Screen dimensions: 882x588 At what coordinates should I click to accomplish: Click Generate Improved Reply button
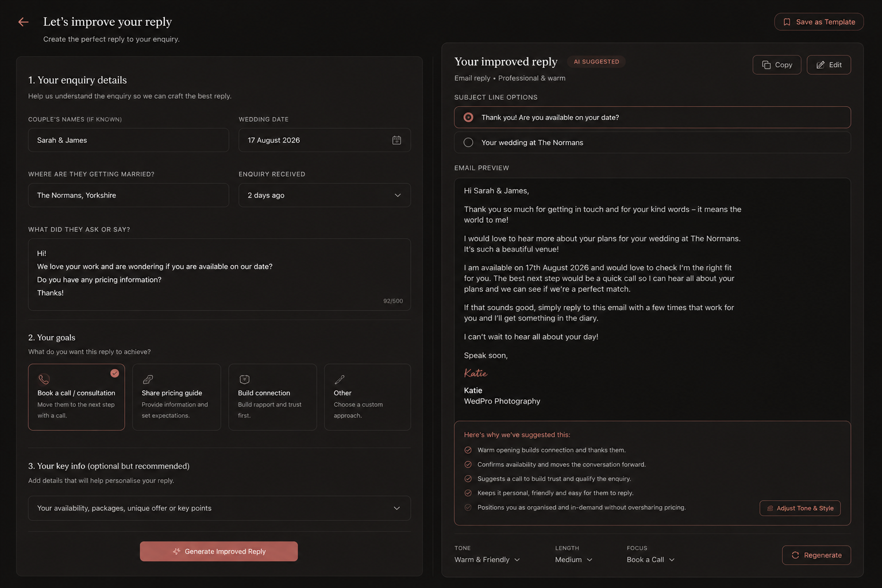pyautogui.click(x=219, y=551)
